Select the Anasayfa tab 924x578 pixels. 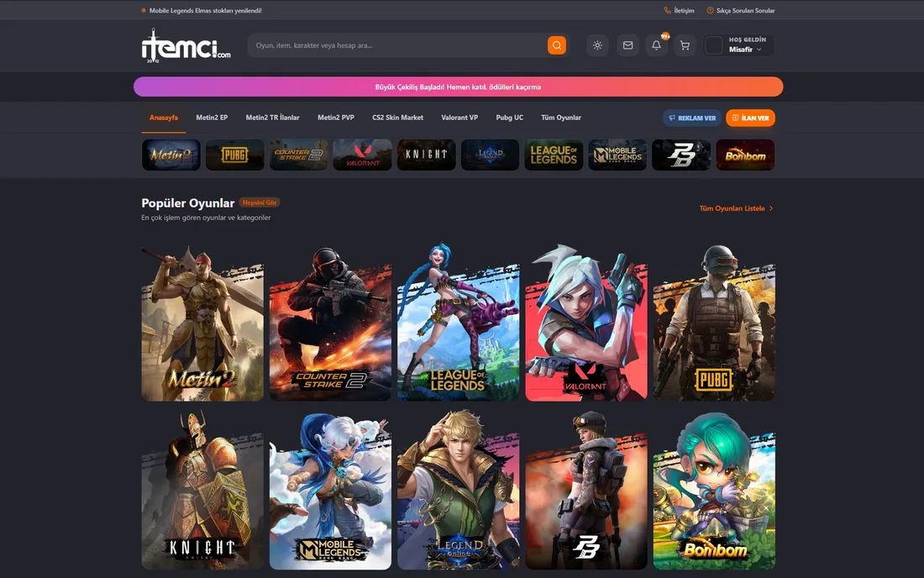(163, 118)
